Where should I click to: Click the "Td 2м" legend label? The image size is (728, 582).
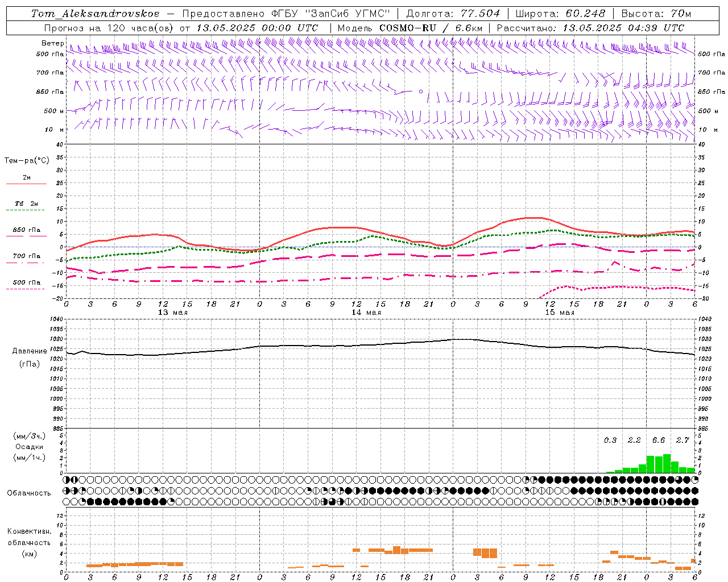pos(26,203)
